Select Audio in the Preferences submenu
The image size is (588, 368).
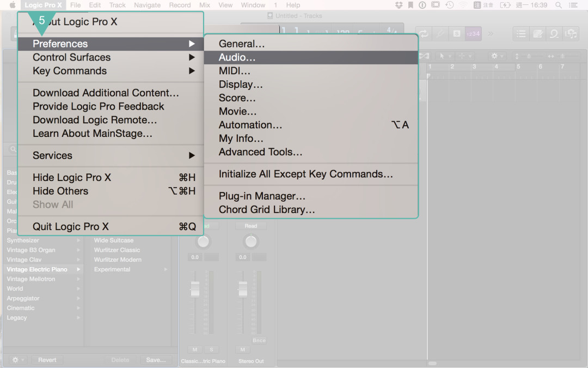(x=238, y=57)
